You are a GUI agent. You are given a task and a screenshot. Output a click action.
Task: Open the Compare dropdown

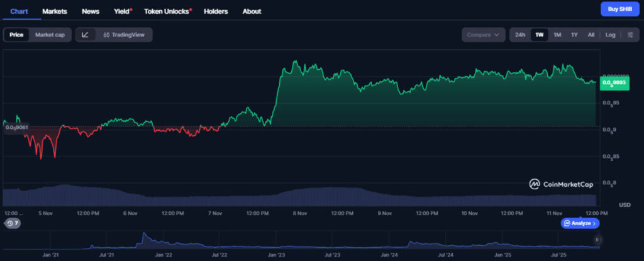point(483,35)
